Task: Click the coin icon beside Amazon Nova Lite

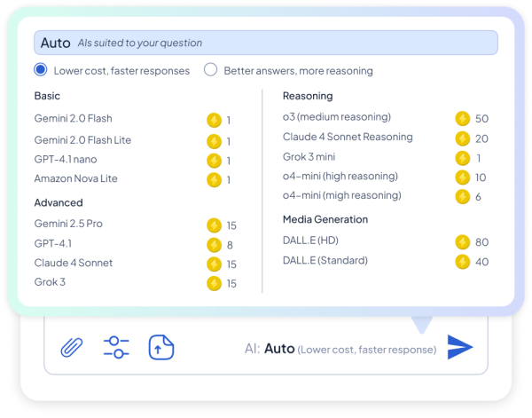Action: [x=214, y=179]
